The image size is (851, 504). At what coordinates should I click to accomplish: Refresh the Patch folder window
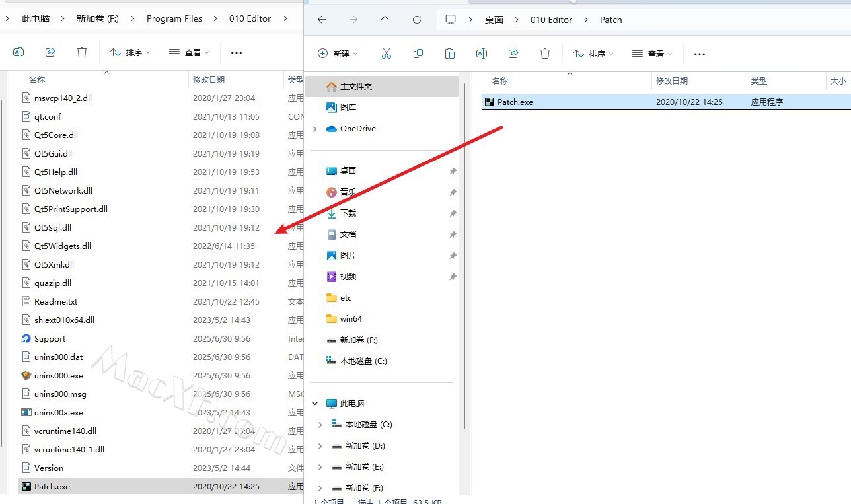[417, 20]
